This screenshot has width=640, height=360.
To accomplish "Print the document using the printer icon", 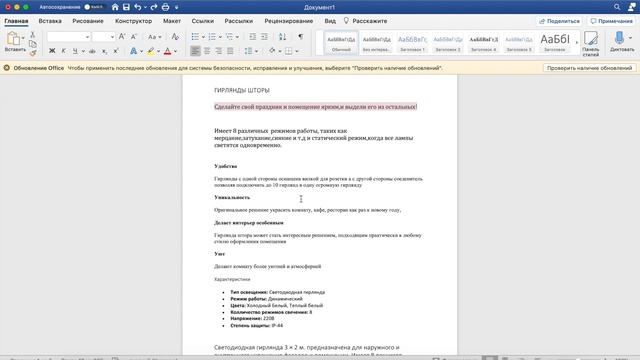I will click(x=165, y=7).
